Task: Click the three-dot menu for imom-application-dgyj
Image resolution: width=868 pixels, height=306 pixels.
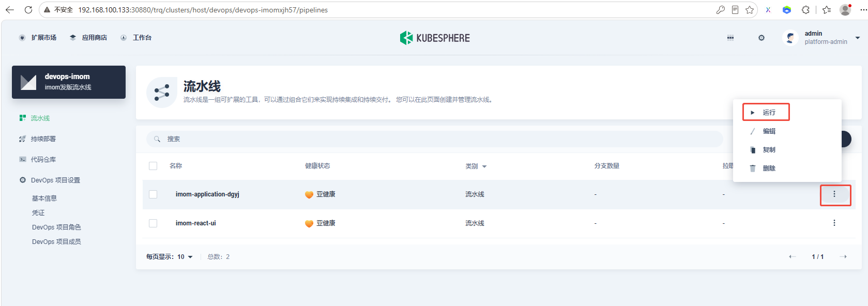Action: click(x=834, y=194)
